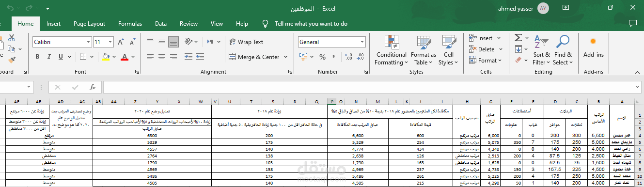Click Accounting Number Format icon
644x187 pixels.
304,57
